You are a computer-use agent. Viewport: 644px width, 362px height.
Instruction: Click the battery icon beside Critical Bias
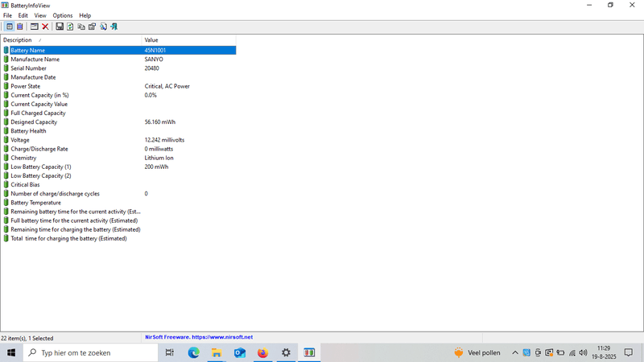pos(6,185)
